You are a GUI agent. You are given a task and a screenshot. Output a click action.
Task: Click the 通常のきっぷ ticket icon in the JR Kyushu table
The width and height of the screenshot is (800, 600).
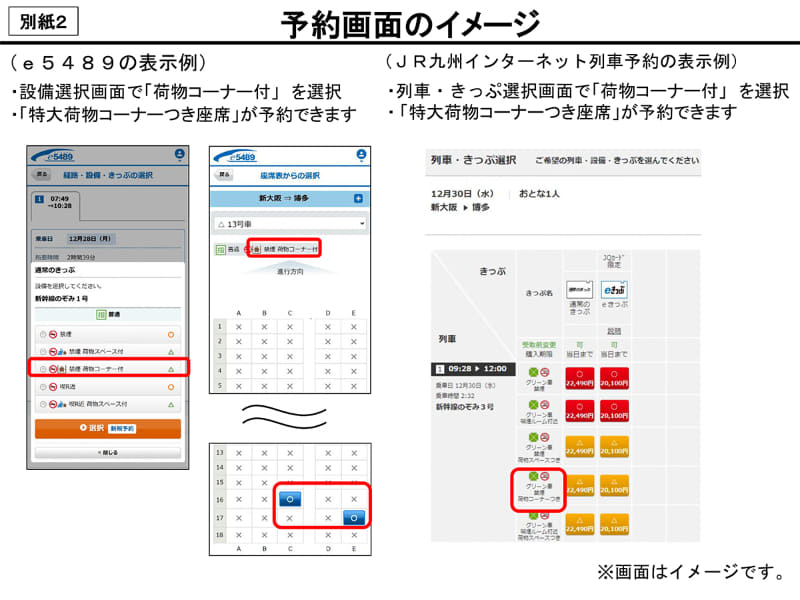coord(580,289)
